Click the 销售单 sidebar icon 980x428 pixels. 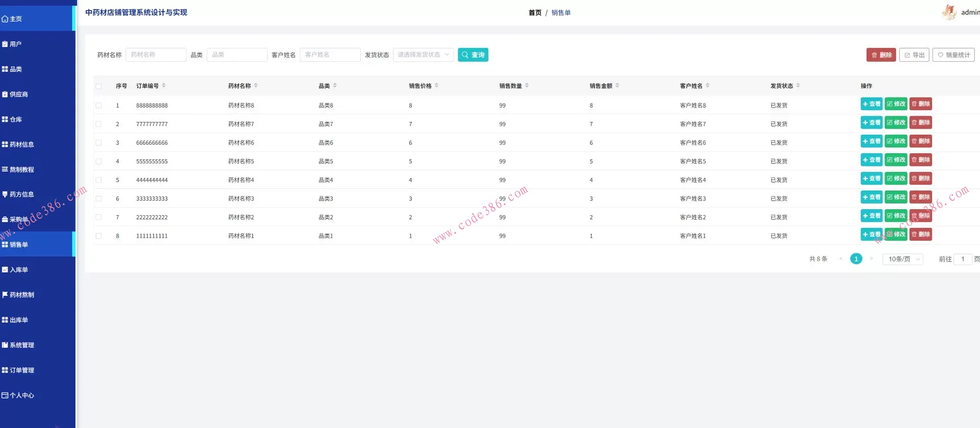[5, 244]
